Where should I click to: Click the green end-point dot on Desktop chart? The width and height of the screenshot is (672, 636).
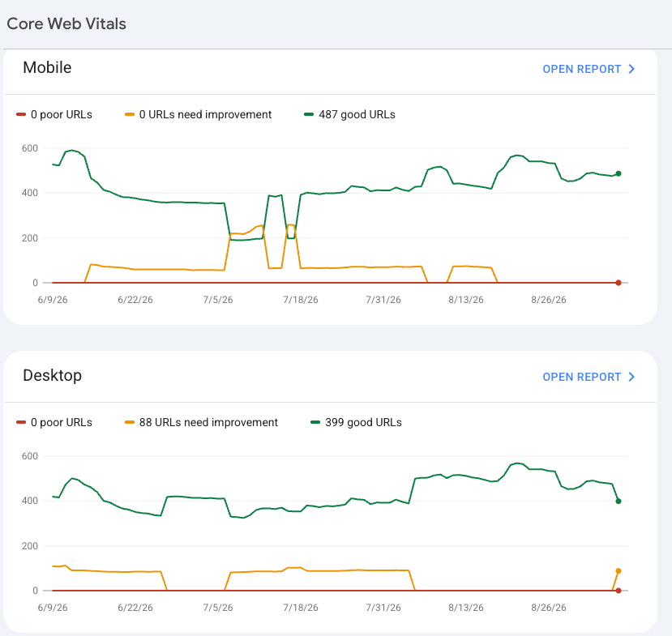tap(618, 501)
